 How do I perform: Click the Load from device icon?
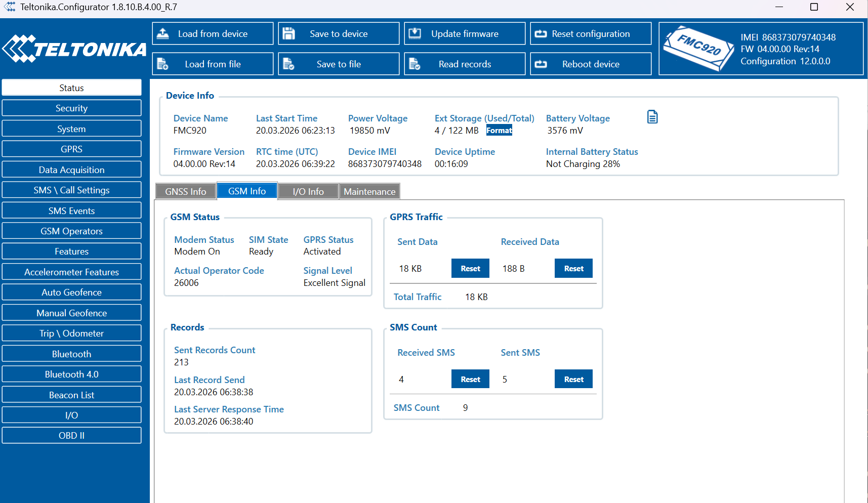click(x=163, y=34)
